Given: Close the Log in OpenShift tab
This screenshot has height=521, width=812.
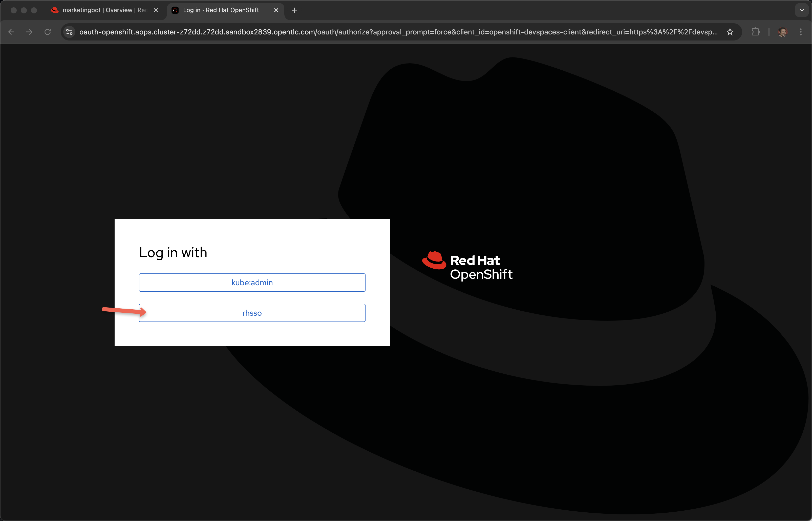Looking at the screenshot, I should tap(276, 10).
